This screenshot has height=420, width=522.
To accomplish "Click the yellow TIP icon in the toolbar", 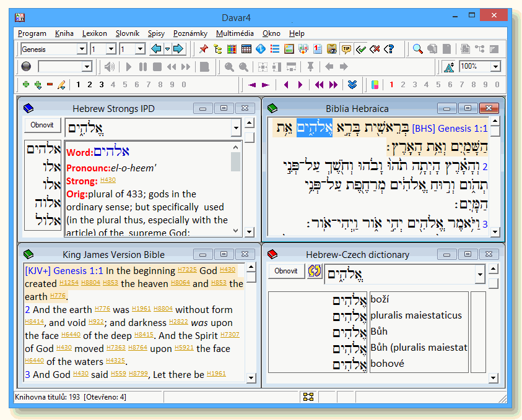I will point(347,49).
